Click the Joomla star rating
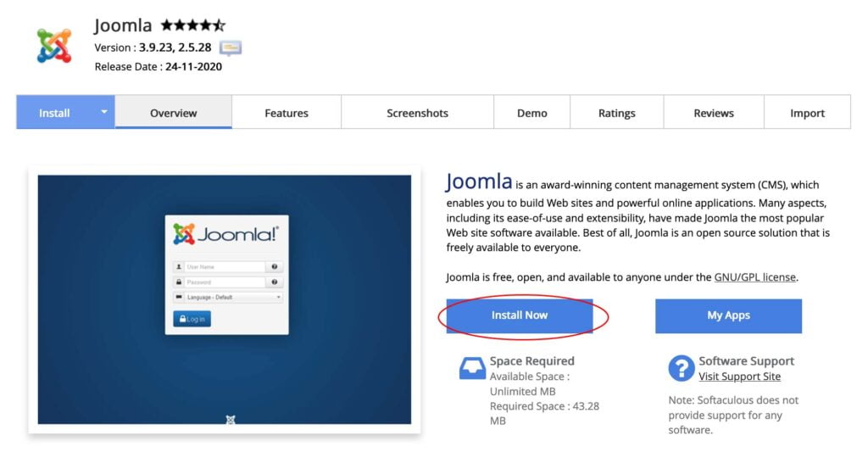Screen dimensions: 868x469 coord(193,25)
